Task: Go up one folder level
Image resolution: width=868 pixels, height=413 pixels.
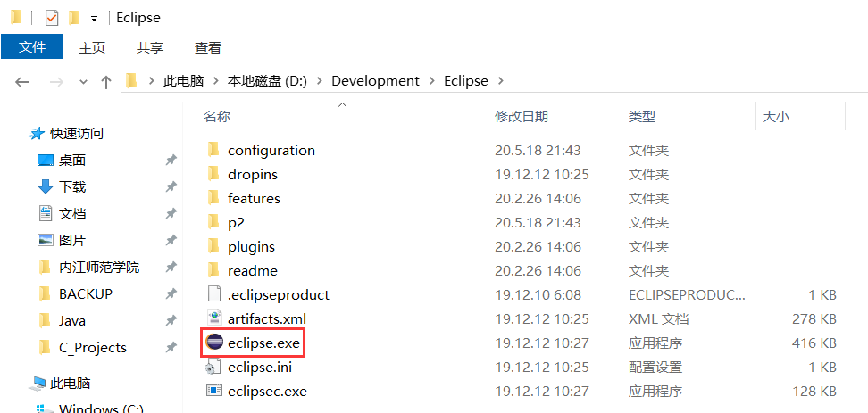Action: click(106, 82)
